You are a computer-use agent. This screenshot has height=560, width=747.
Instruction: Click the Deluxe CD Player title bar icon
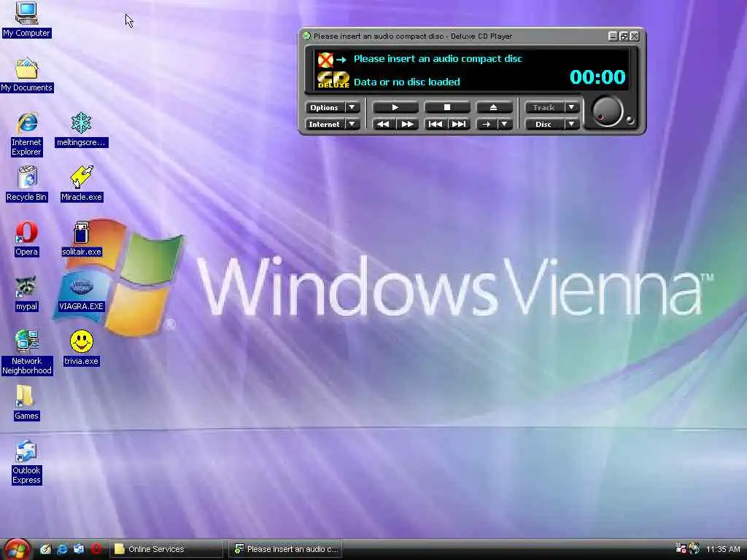click(307, 36)
